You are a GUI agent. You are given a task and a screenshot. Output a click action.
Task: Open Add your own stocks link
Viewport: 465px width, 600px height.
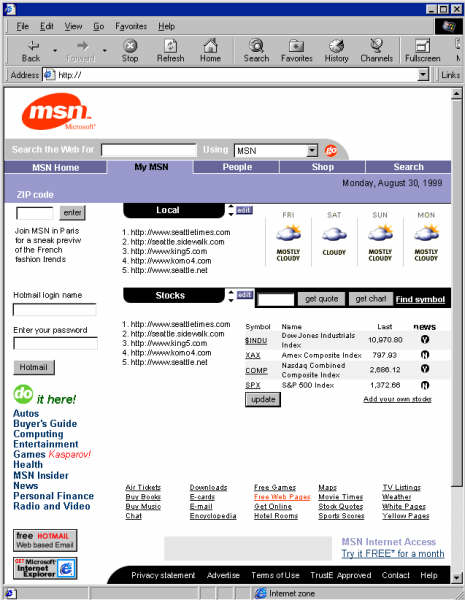(x=397, y=399)
